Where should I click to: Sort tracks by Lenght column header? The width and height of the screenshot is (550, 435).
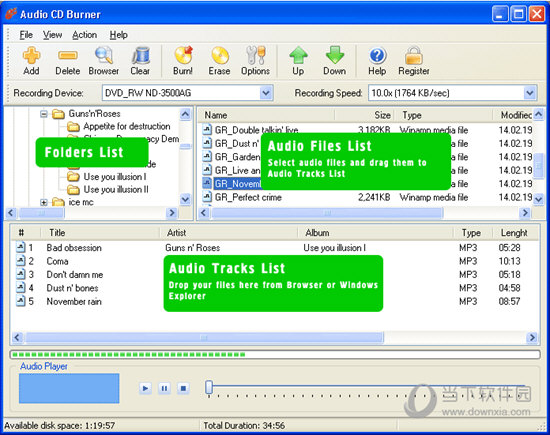coord(514,233)
